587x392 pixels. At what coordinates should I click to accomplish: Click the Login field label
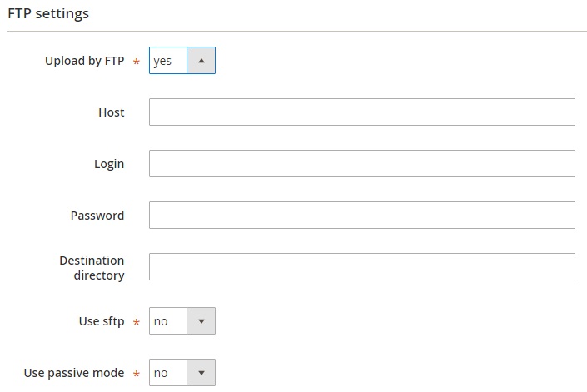(x=109, y=164)
